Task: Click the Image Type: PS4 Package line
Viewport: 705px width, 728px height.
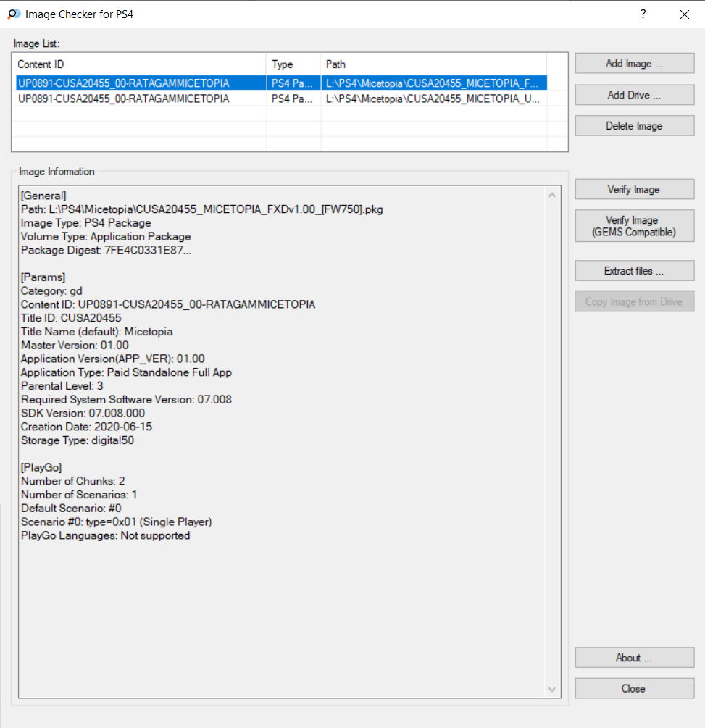Action: (x=86, y=223)
